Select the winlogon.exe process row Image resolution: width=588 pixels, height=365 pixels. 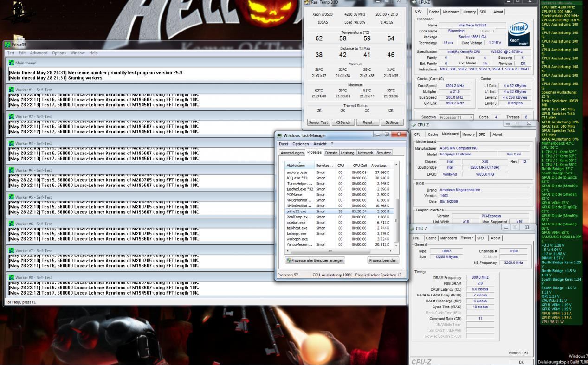point(339,239)
